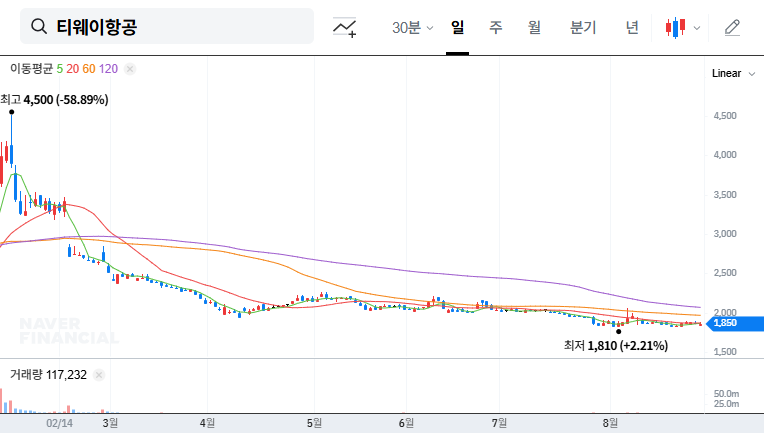Click the 7월 axis label
This screenshot has width=764, height=433.
pos(499,423)
